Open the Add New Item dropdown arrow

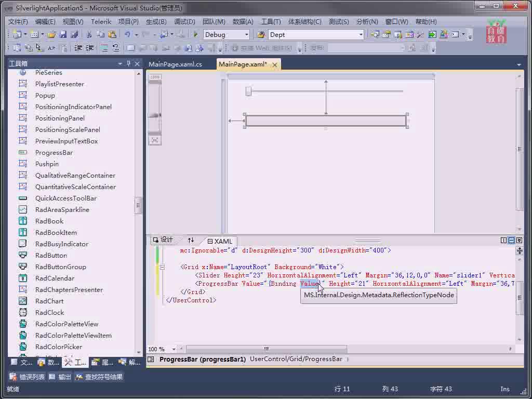[x=43, y=35]
